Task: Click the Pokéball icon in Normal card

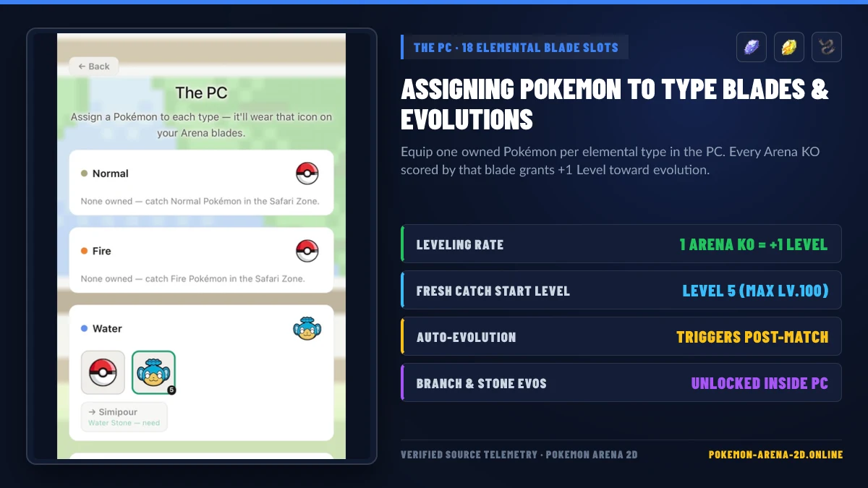Action: (307, 174)
